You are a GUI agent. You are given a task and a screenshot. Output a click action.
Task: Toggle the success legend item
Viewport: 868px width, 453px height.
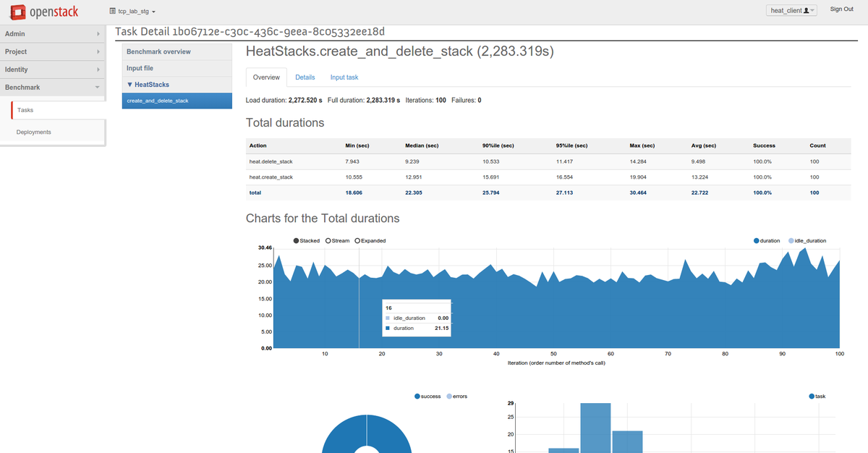pos(427,396)
